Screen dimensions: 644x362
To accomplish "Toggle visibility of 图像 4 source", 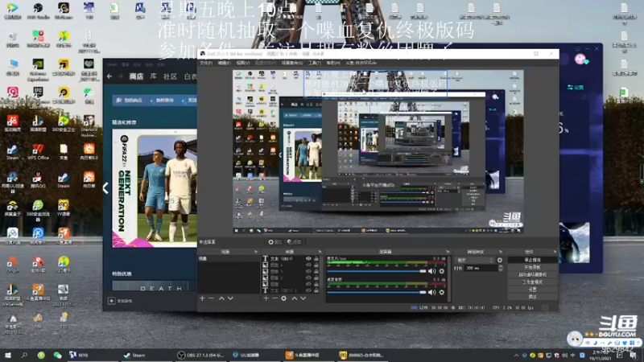I will (x=308, y=265).
